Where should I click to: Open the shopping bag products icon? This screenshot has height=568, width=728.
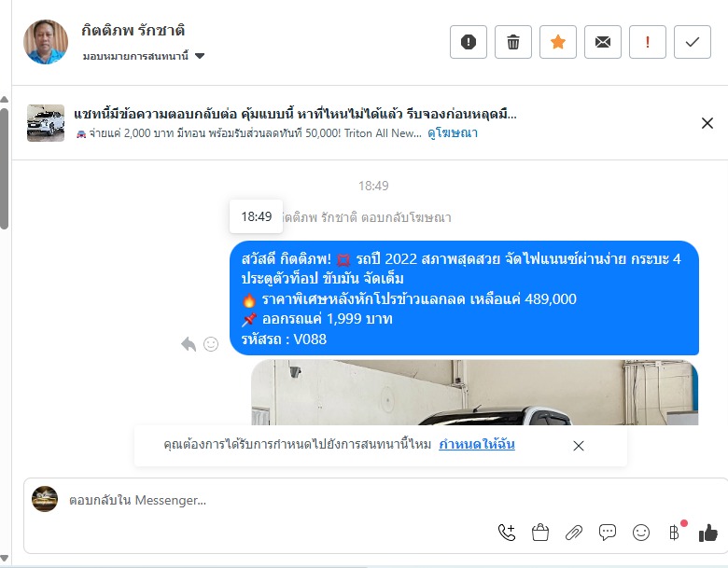(x=540, y=533)
